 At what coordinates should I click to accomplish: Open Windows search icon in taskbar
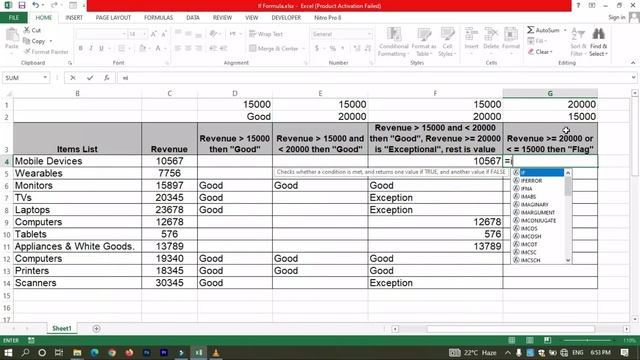click(25, 352)
